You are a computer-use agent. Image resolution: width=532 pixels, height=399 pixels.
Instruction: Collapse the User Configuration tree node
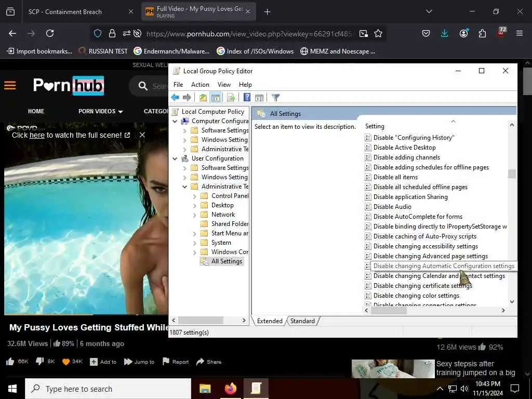coord(175,158)
